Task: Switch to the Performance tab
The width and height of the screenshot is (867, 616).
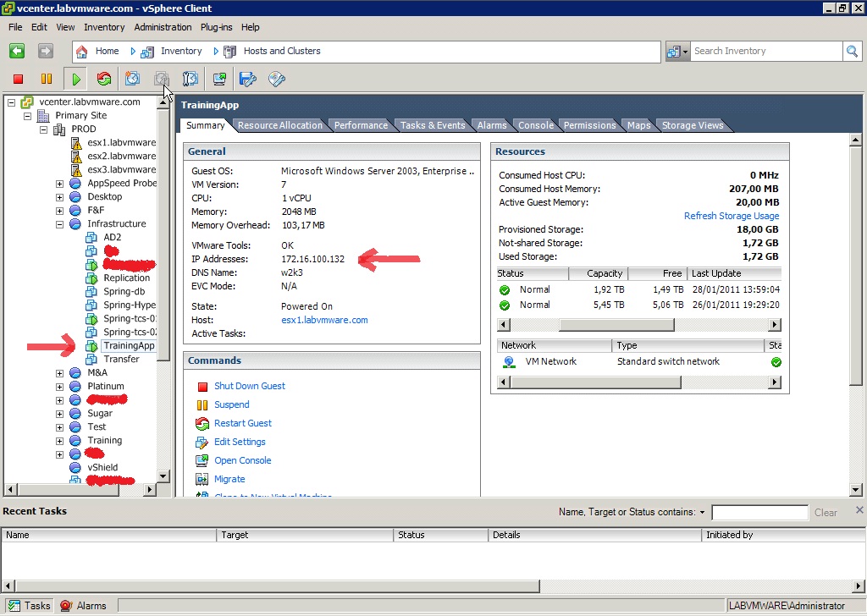Action: click(361, 125)
